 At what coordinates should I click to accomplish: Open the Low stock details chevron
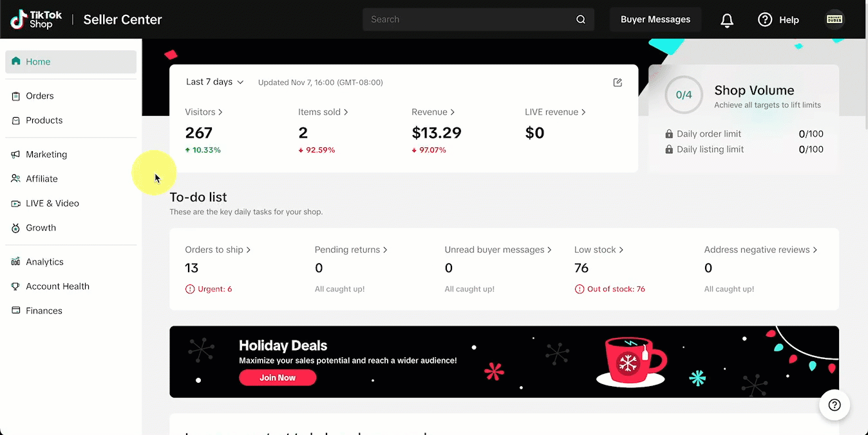point(621,250)
